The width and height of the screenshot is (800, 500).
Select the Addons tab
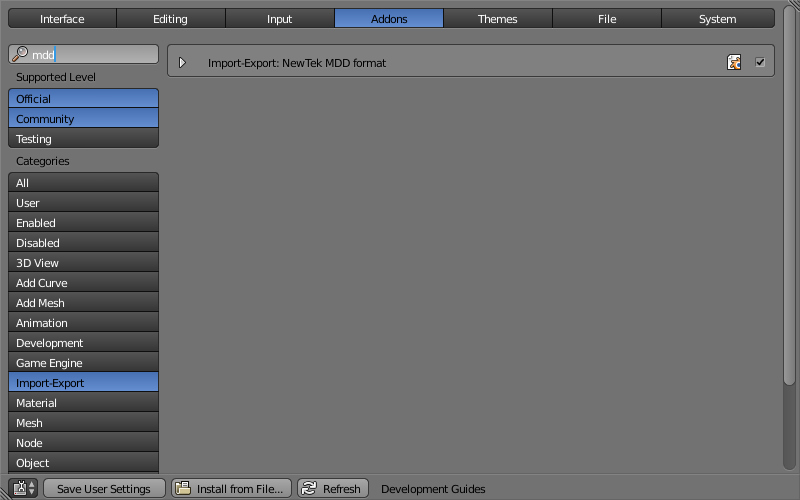pos(389,19)
